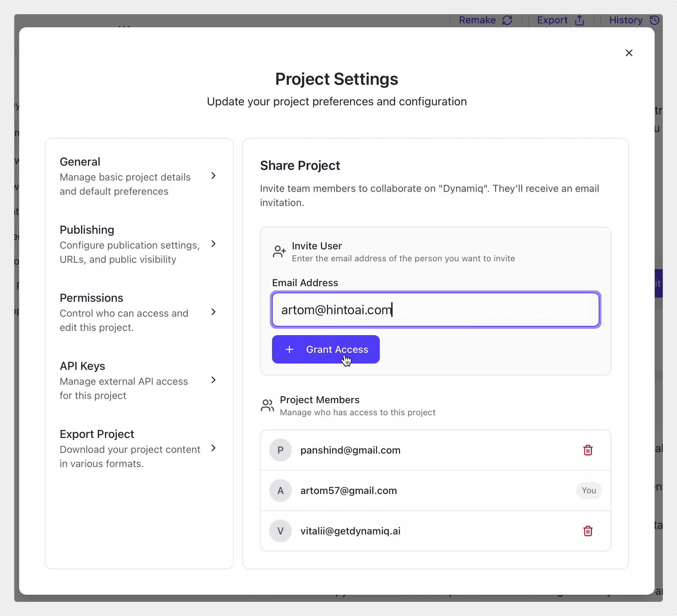Screen dimensions: 677x616
Task: Click the V avatar for vitalii
Action: [280, 531]
